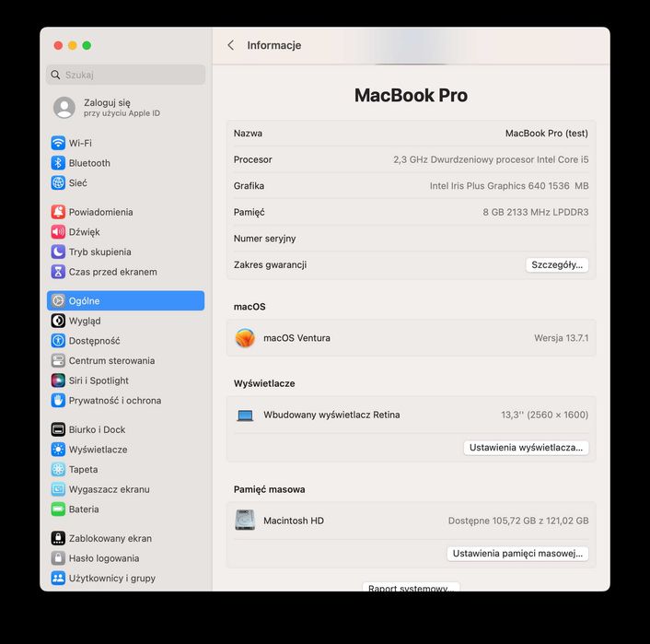Click the Biurko i Dock icon
The height and width of the screenshot is (644, 650).
(x=58, y=429)
